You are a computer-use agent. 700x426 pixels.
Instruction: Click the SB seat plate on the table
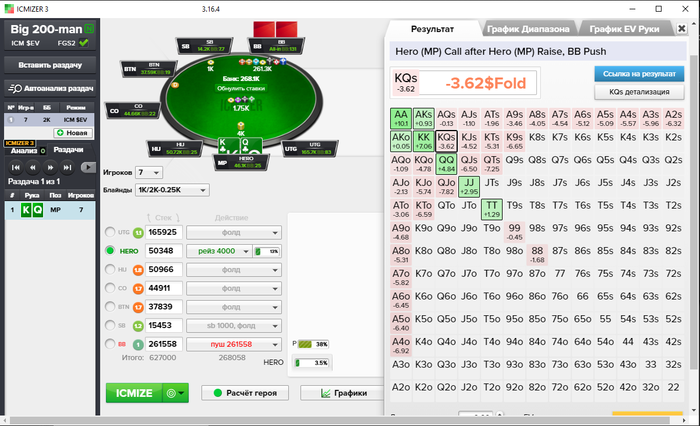(x=204, y=46)
